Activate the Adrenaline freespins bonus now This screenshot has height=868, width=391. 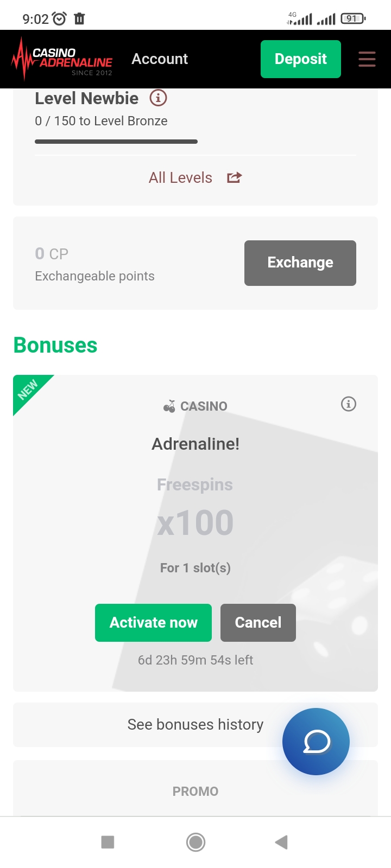(153, 623)
